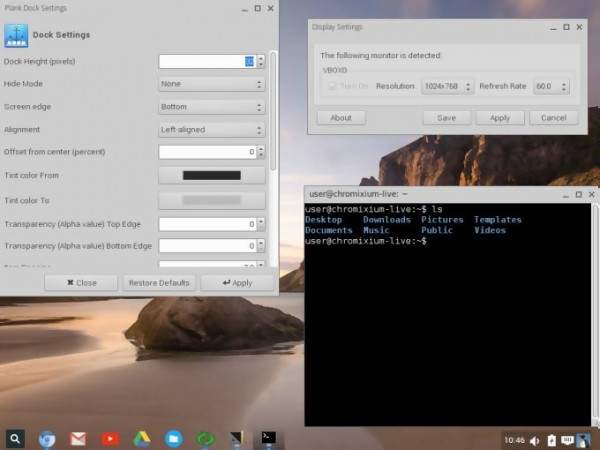600x450 pixels.
Task: Click the Close button in Dock Settings
Action: [81, 283]
